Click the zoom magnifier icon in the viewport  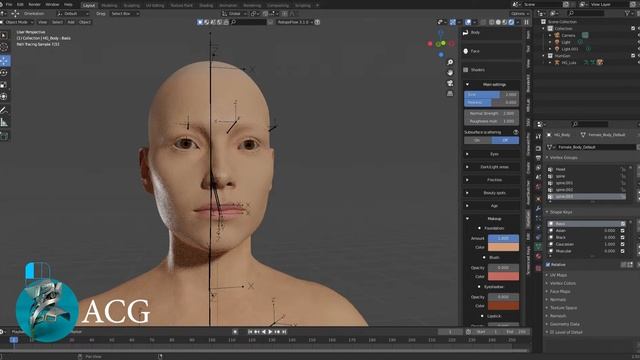click(450, 62)
